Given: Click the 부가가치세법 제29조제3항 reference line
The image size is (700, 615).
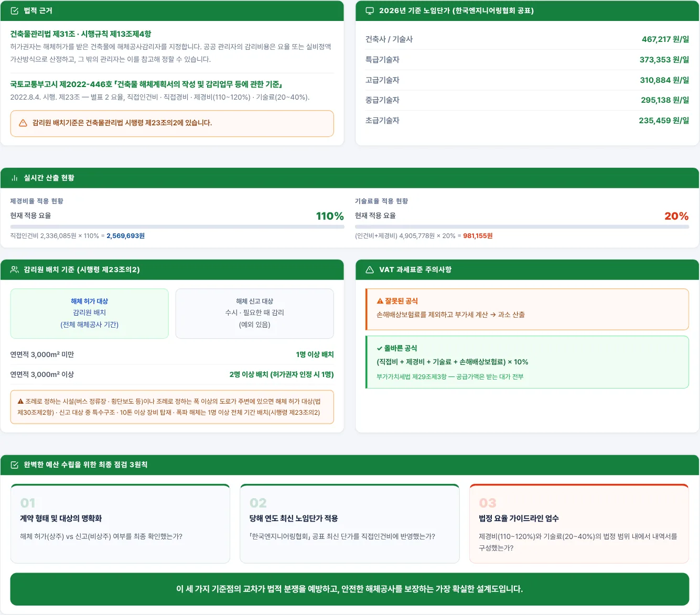Looking at the screenshot, I should point(450,377).
